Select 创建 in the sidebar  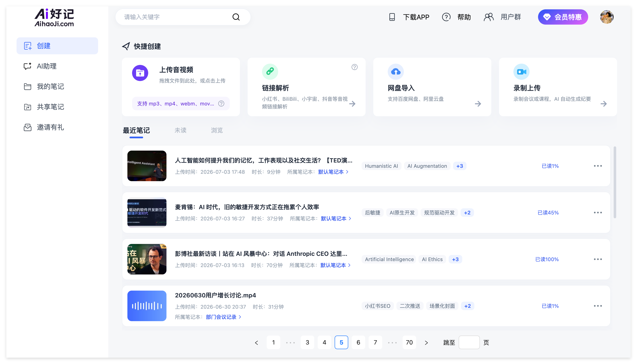(x=57, y=46)
